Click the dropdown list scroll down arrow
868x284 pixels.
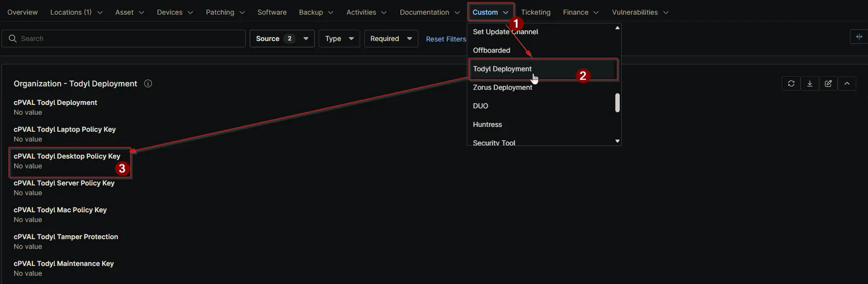(617, 141)
